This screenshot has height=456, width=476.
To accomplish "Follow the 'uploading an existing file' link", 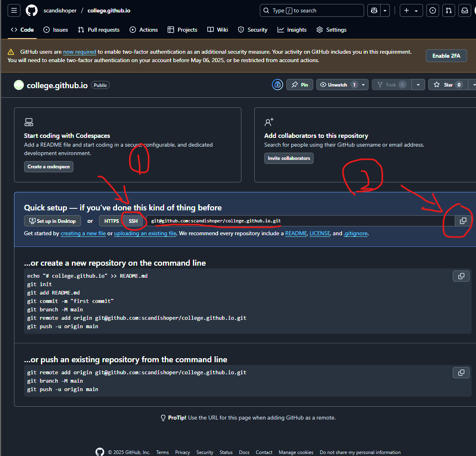I will (145, 233).
